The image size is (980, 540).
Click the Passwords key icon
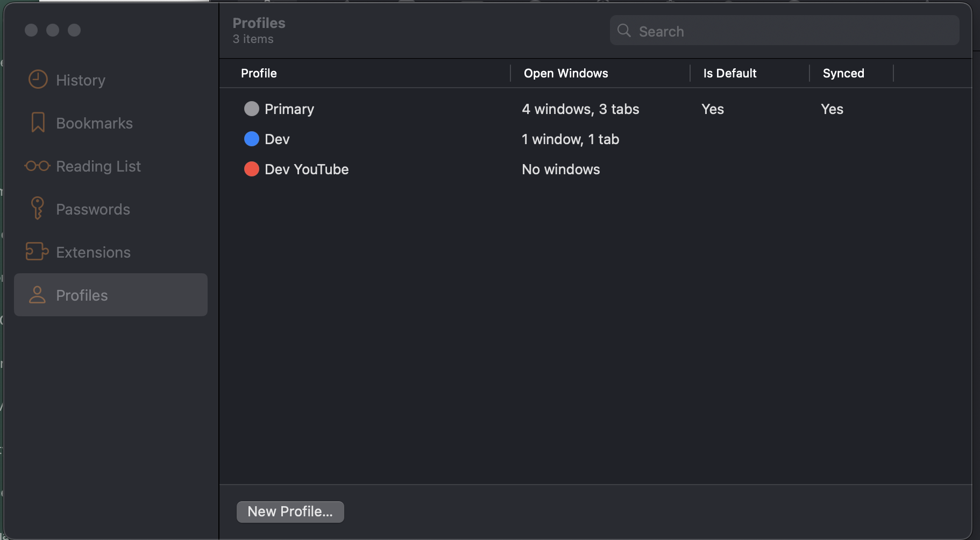[38, 208]
